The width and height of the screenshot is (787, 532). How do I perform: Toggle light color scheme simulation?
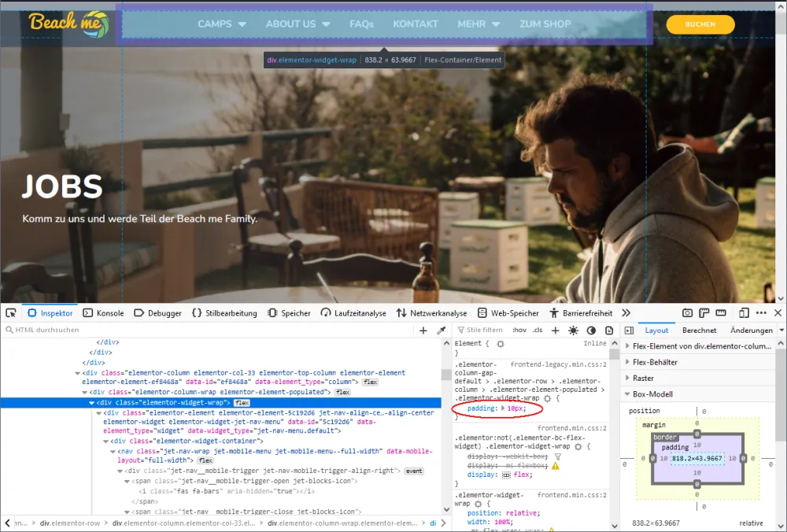click(573, 331)
